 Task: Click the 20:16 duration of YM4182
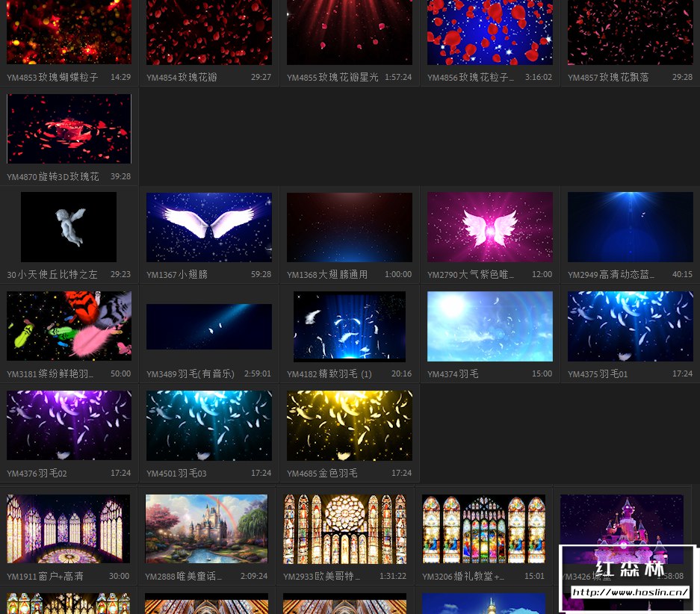pyautogui.click(x=401, y=373)
